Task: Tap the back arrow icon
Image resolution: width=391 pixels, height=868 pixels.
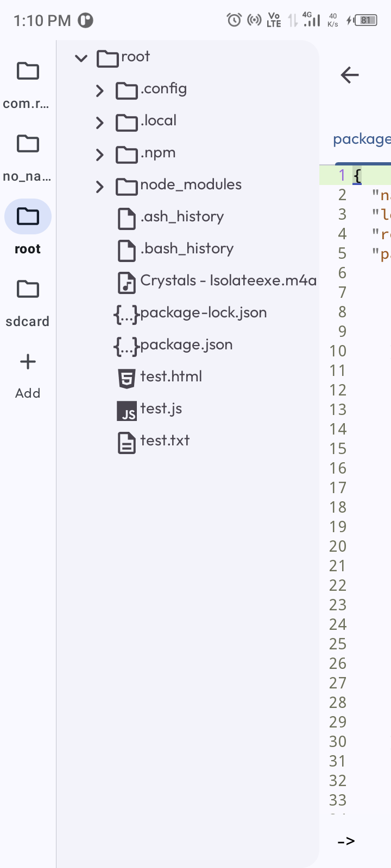Action: pos(350,75)
